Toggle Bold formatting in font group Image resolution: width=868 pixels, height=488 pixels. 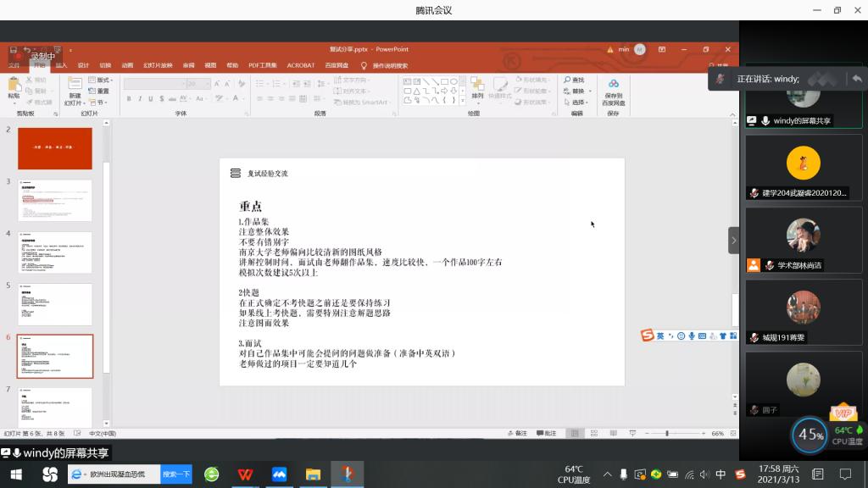129,99
